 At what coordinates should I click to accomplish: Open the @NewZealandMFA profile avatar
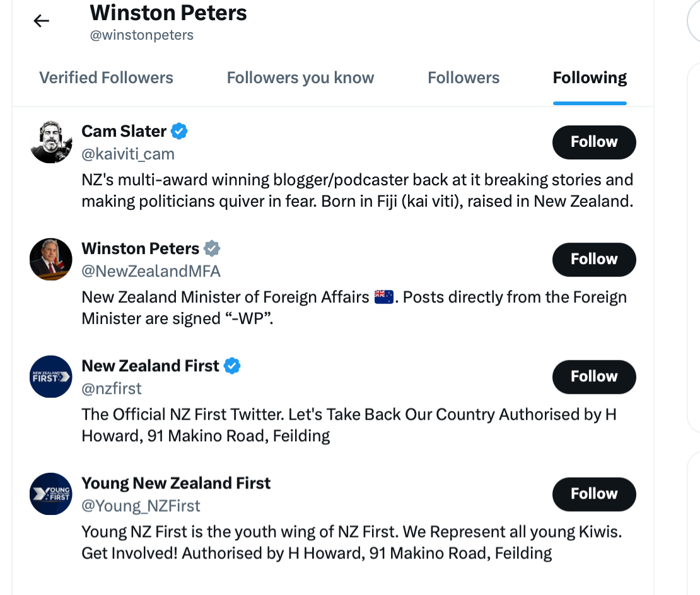click(x=50, y=259)
